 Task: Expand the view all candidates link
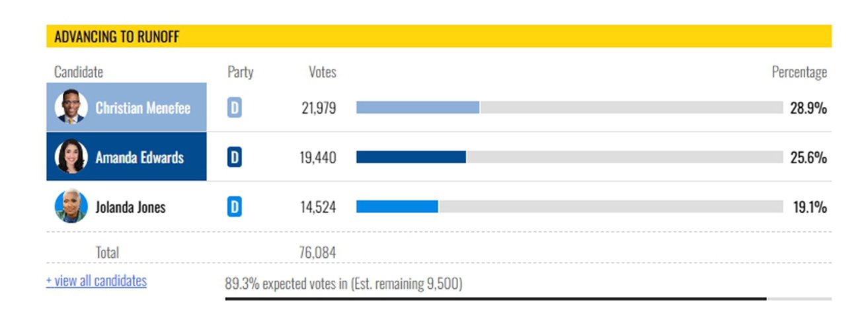click(x=97, y=281)
